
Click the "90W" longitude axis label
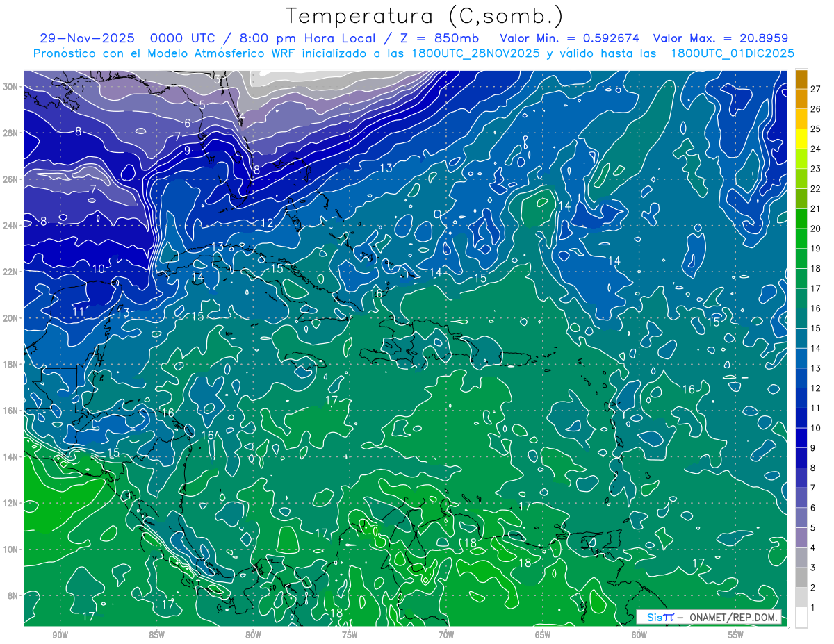coord(60,635)
